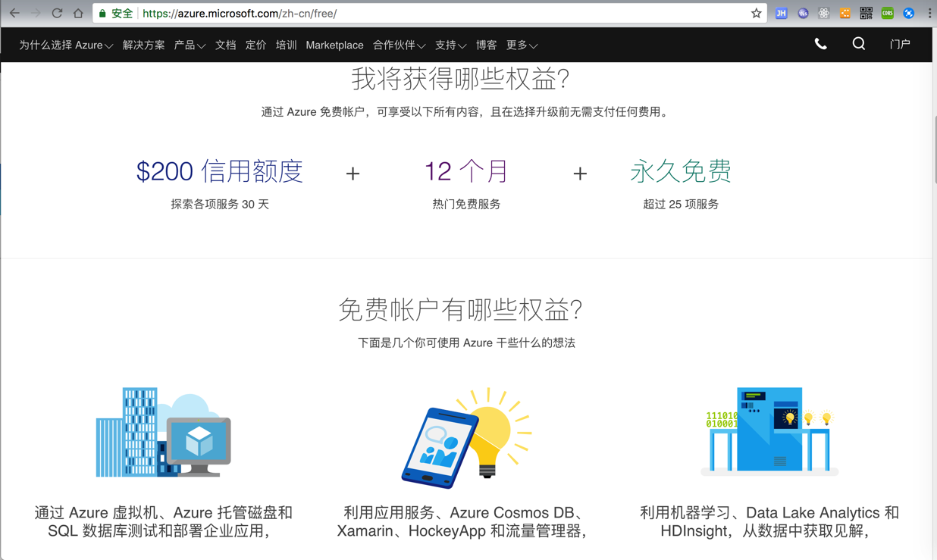
Task: Navigate to 培训
Action: pos(286,45)
